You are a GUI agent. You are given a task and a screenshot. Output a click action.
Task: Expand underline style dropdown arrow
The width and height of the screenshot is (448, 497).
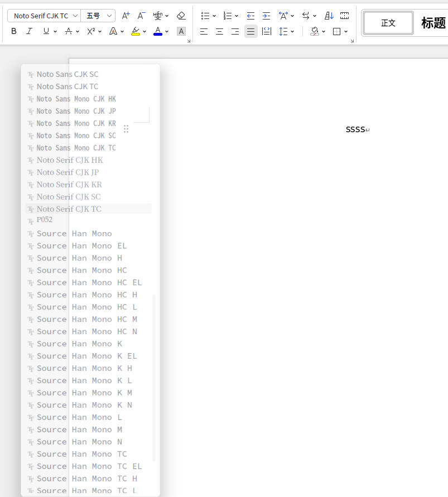pyautogui.click(x=55, y=31)
